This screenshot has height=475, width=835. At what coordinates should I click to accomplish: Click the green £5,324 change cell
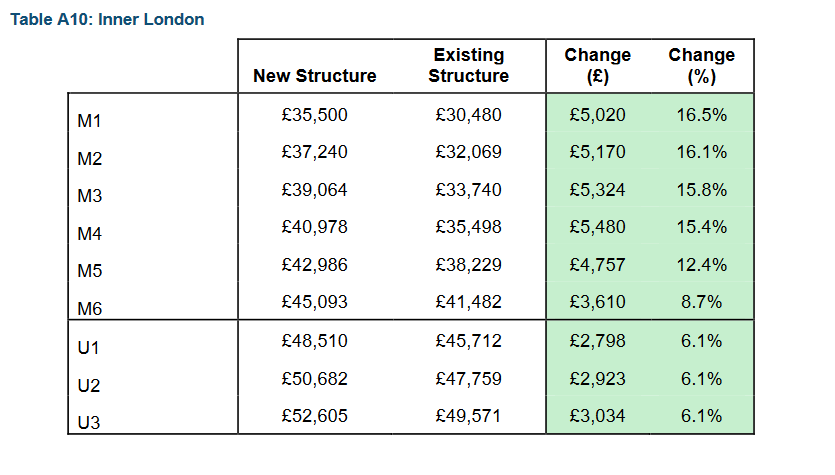pyautogui.click(x=597, y=190)
